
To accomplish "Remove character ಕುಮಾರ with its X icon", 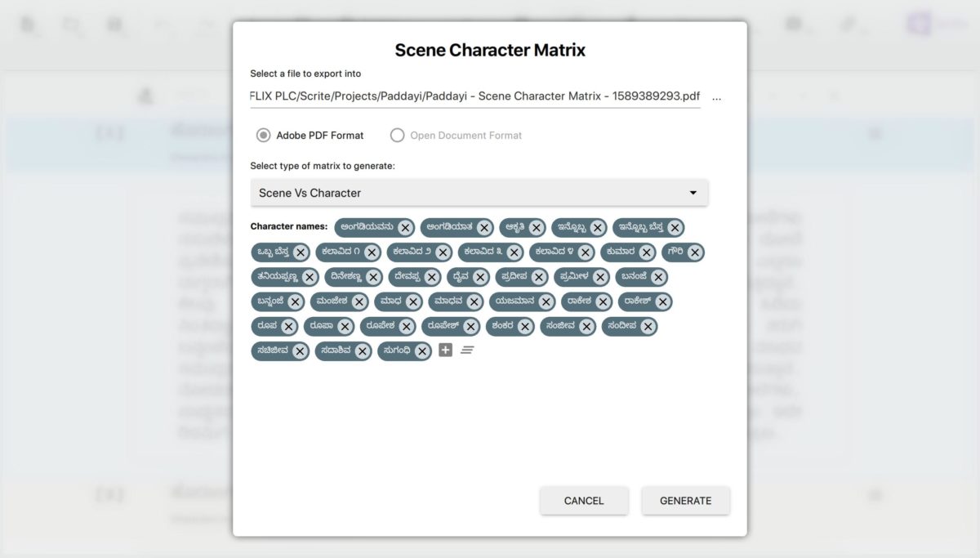I will coord(645,252).
